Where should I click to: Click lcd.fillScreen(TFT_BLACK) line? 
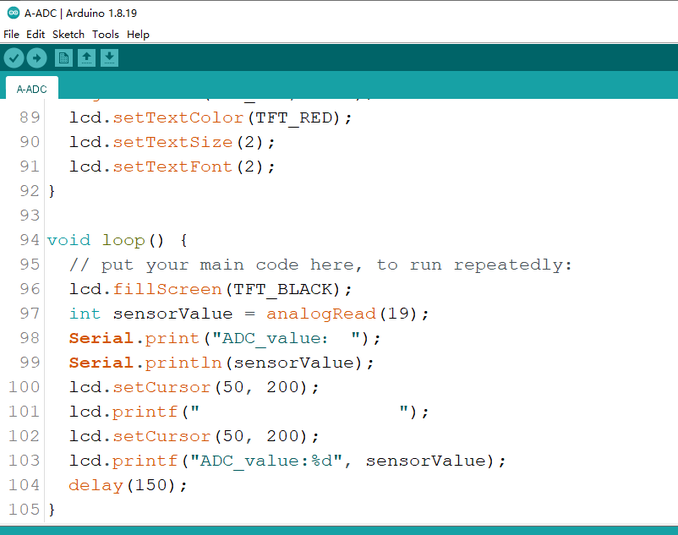(x=211, y=289)
